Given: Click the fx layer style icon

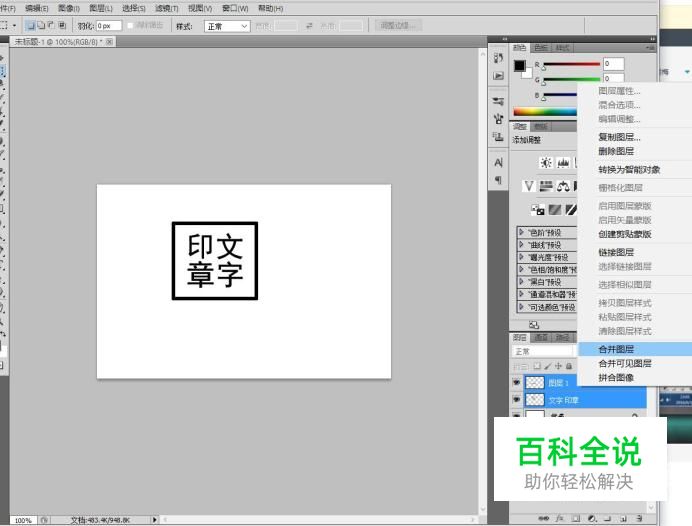Looking at the screenshot, I should pos(560,518).
